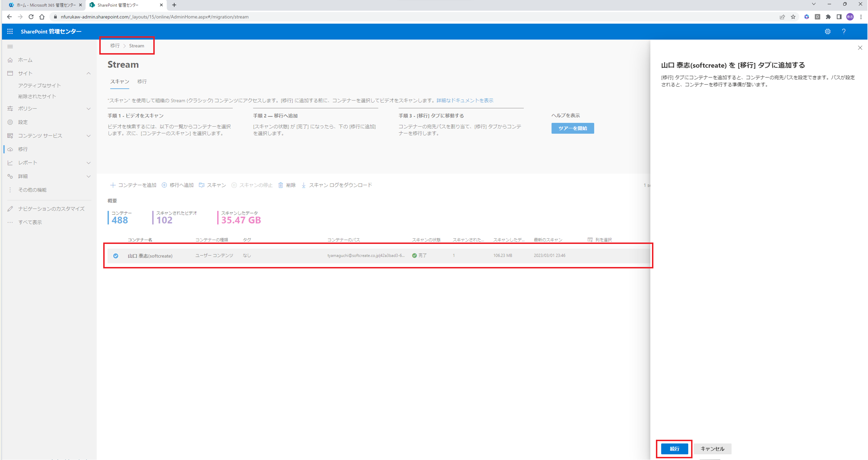Image resolution: width=868 pixels, height=460 pixels.
Task: Sort by コンテナー名 column header
Action: 140,240
